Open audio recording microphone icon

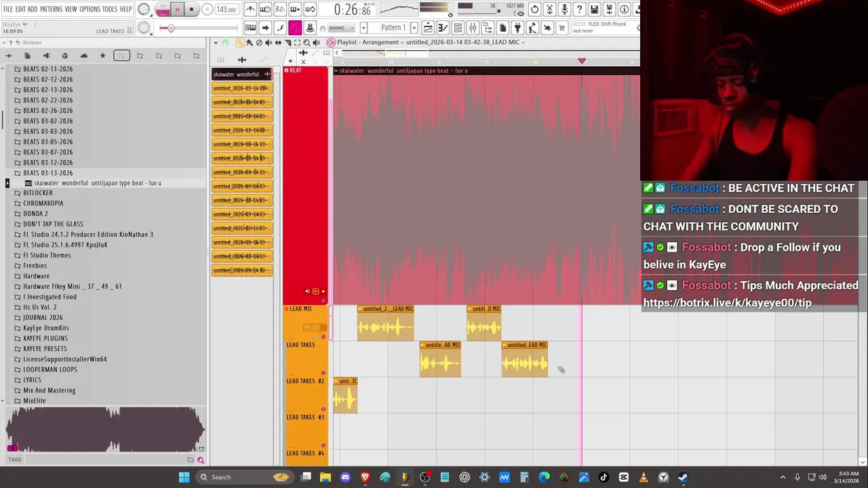564,9
